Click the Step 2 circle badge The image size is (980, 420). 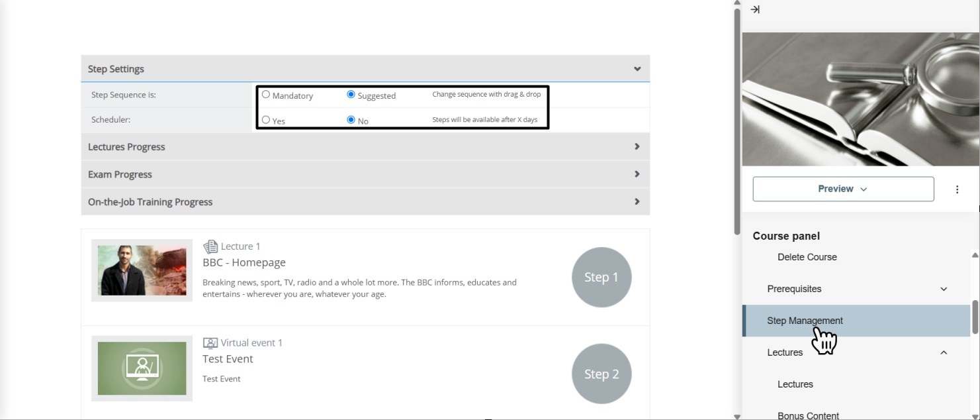pos(601,374)
